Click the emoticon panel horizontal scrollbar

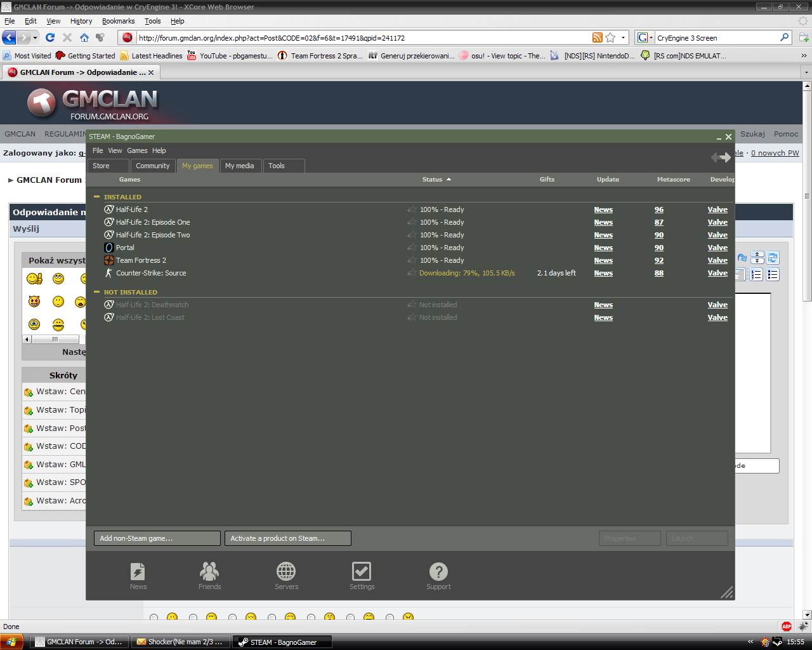pos(55,339)
